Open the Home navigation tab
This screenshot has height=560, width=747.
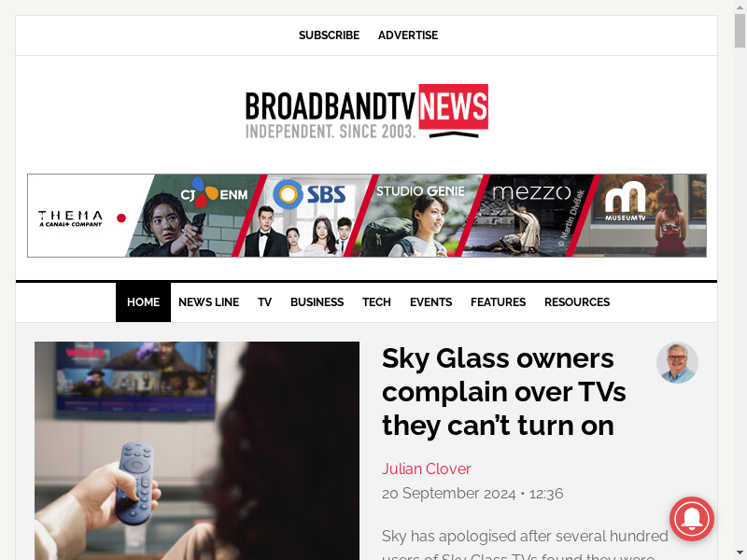pyautogui.click(x=143, y=302)
